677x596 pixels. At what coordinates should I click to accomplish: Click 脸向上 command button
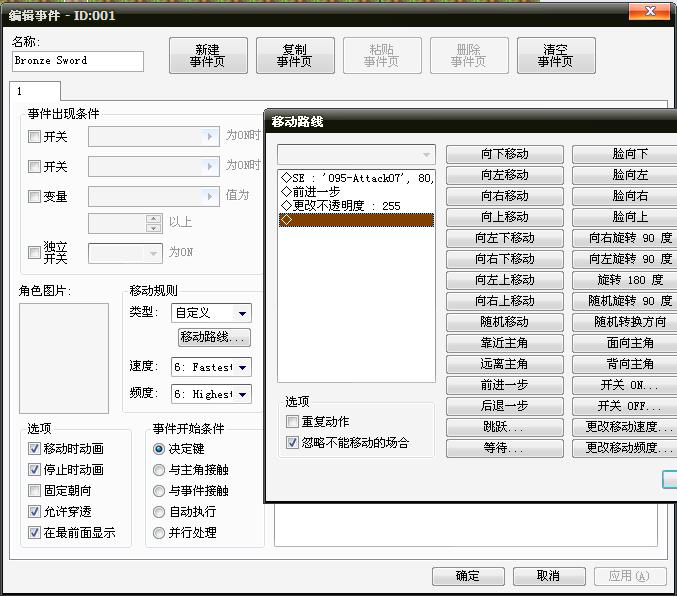click(x=625, y=217)
